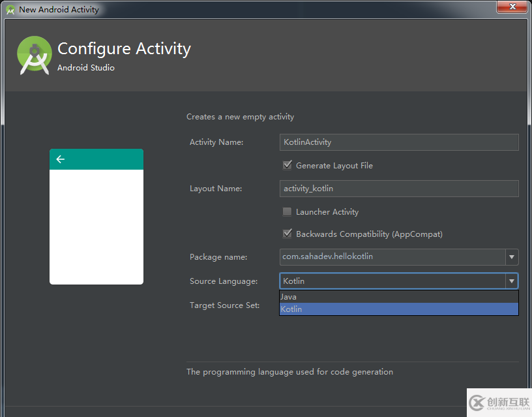This screenshot has width=532, height=417.
Task: Uncheck Generate Layout File checkbox
Action: 288,165
